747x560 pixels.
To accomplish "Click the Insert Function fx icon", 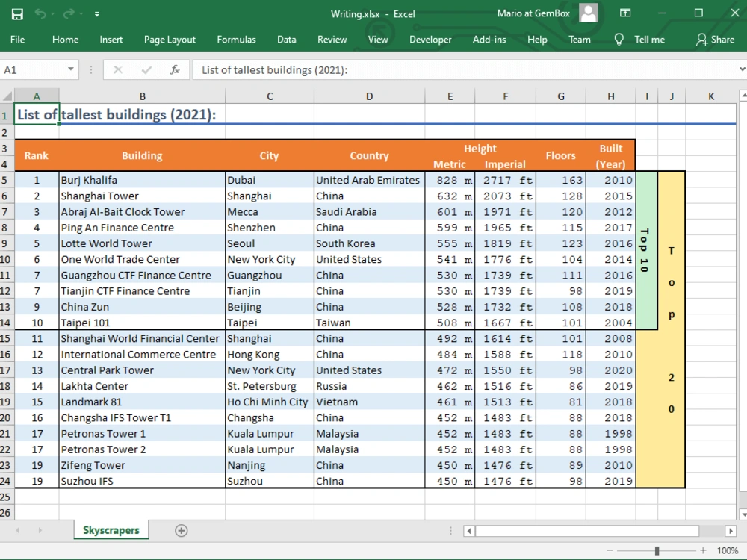I will 175,70.
